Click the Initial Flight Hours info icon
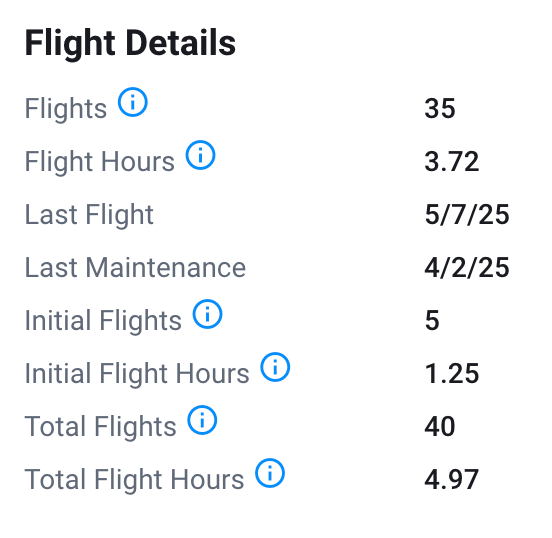The image size is (552, 538). coord(275,367)
